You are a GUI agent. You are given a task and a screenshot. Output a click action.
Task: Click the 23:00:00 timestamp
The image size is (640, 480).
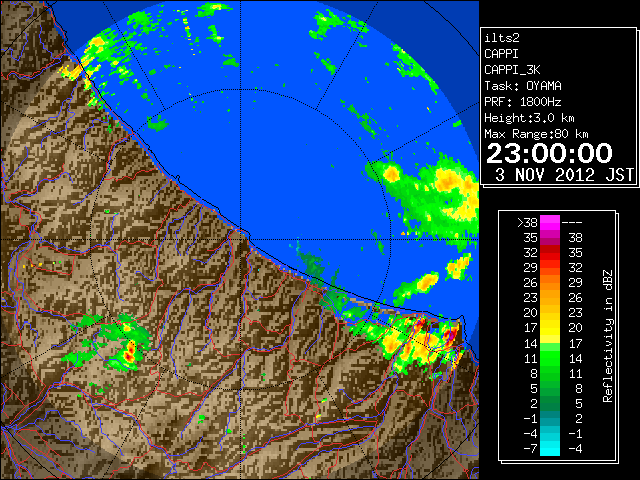point(549,153)
